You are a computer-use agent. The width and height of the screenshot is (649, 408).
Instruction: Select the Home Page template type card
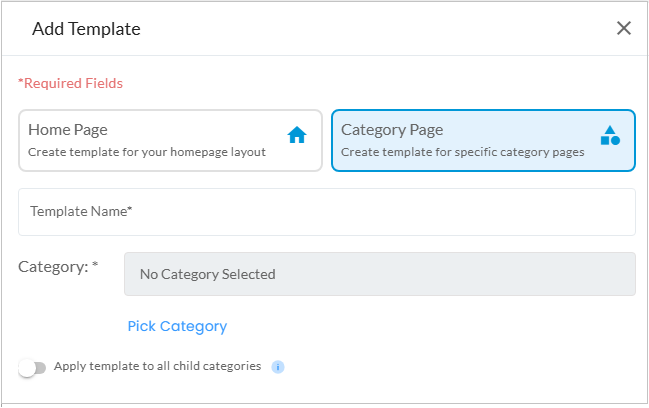170,141
